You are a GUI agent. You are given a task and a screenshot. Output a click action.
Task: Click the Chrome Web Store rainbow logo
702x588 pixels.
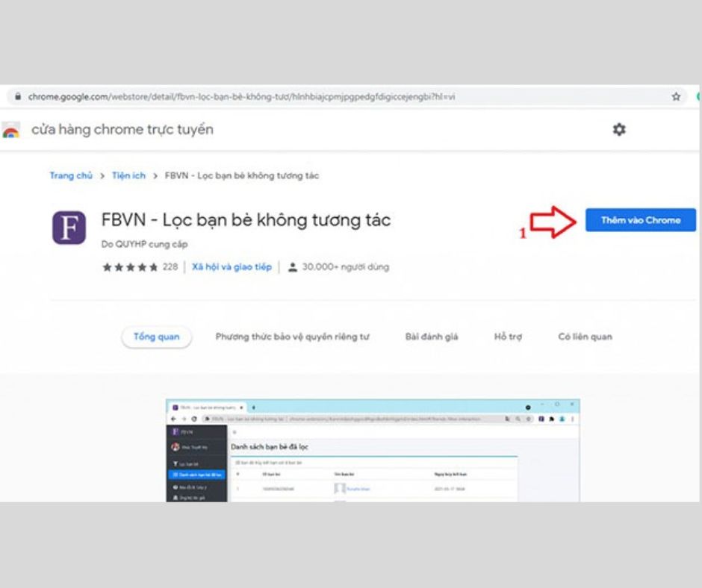pyautogui.click(x=10, y=131)
